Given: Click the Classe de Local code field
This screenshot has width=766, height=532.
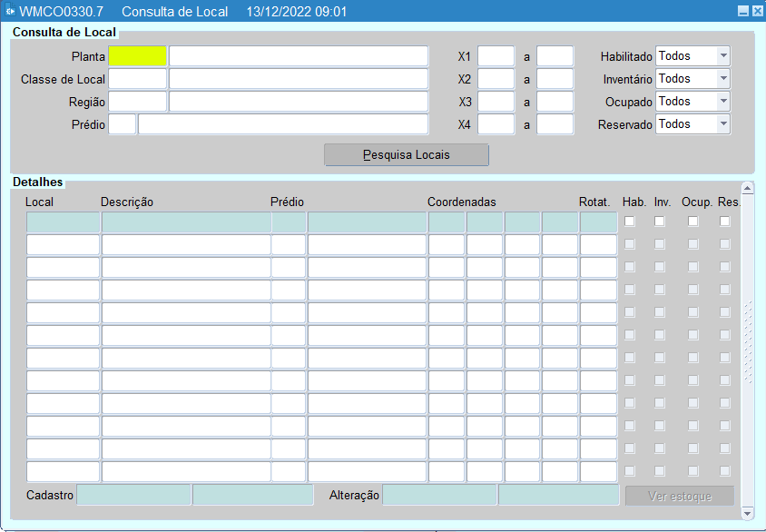Looking at the screenshot, I should [137, 79].
